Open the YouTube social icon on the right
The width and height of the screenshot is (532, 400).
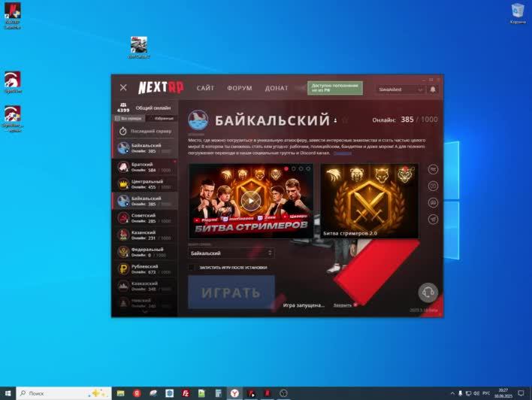(x=433, y=186)
